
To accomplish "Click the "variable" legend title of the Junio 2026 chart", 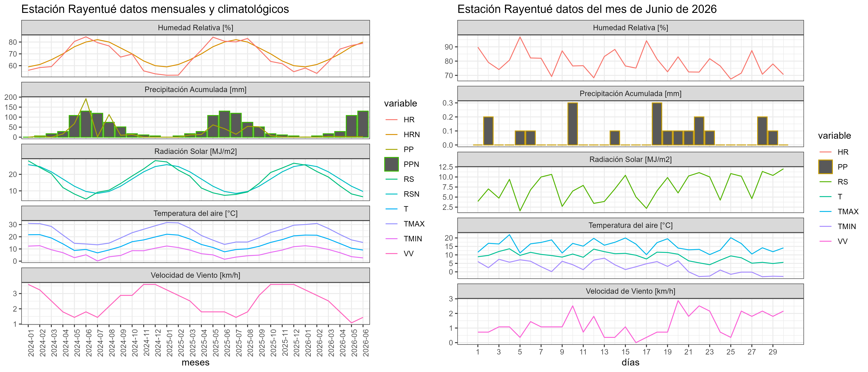I will (x=835, y=136).
